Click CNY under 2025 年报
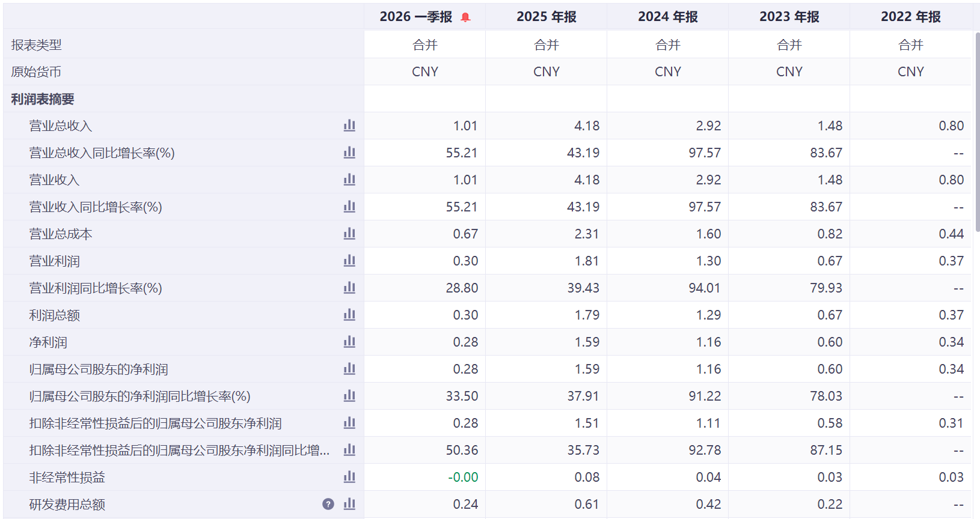980x519 pixels. click(x=547, y=72)
